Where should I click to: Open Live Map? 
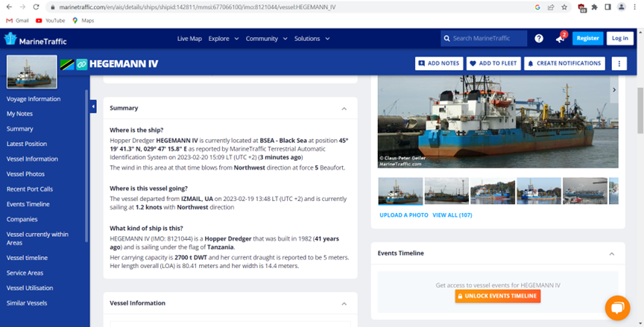tap(189, 39)
